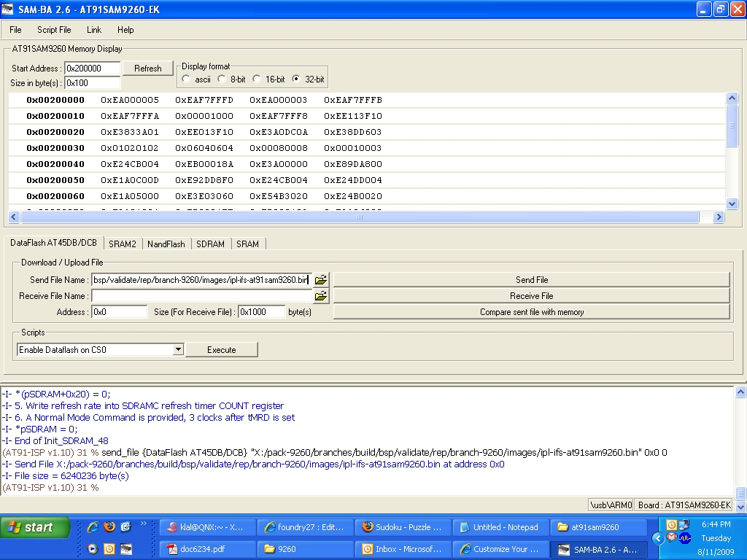Open the Script File menu
This screenshot has width=747, height=560.
(x=54, y=30)
